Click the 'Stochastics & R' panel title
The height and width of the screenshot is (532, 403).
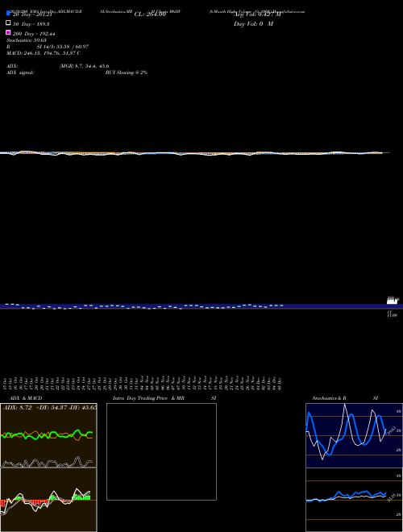pyautogui.click(x=329, y=398)
